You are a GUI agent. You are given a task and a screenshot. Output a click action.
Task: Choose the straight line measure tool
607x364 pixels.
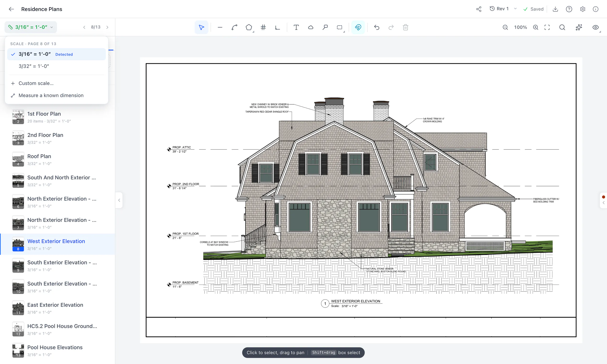point(220,27)
